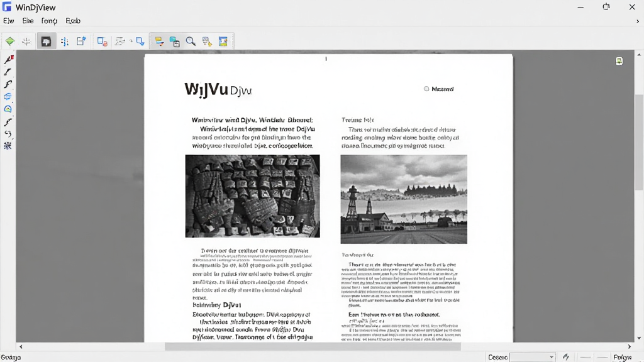Select the dark blue asterisk tool
The image size is (644, 362).
pos(8,146)
